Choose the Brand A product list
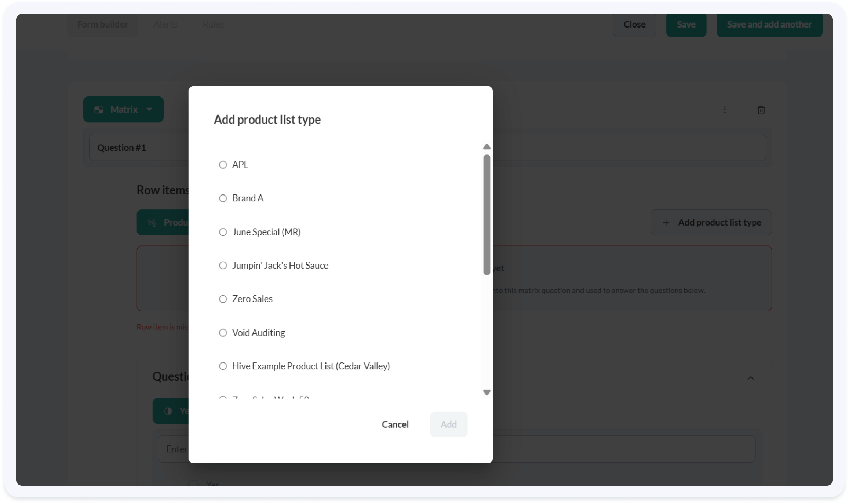 point(223,198)
